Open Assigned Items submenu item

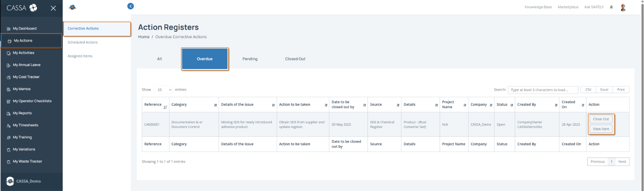point(80,56)
